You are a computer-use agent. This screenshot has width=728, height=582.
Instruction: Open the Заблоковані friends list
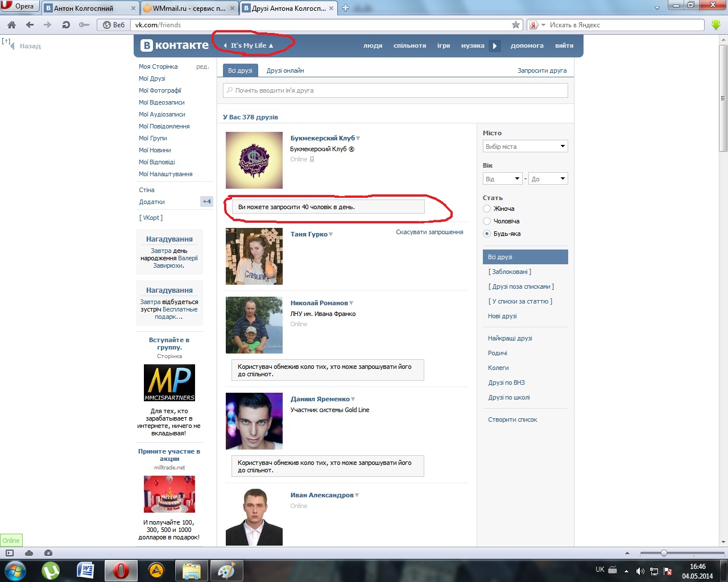click(510, 272)
